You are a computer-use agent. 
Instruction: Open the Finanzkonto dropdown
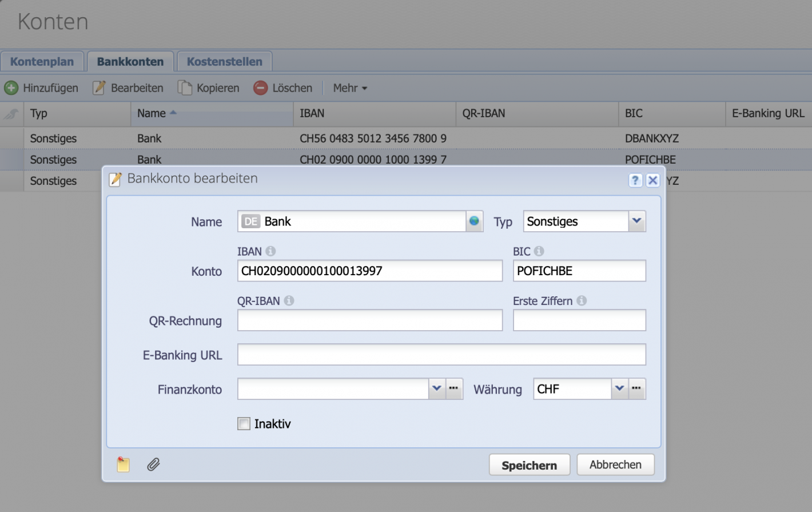point(437,388)
